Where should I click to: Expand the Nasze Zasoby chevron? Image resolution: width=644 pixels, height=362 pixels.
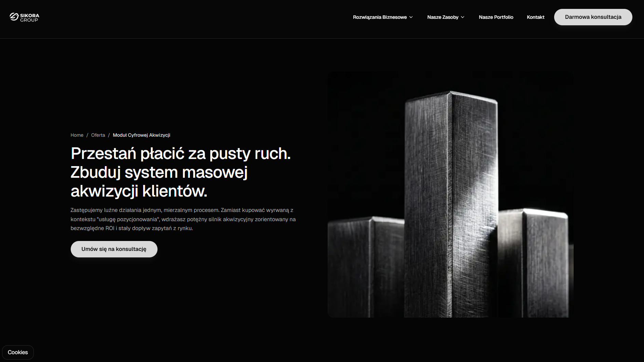click(463, 17)
